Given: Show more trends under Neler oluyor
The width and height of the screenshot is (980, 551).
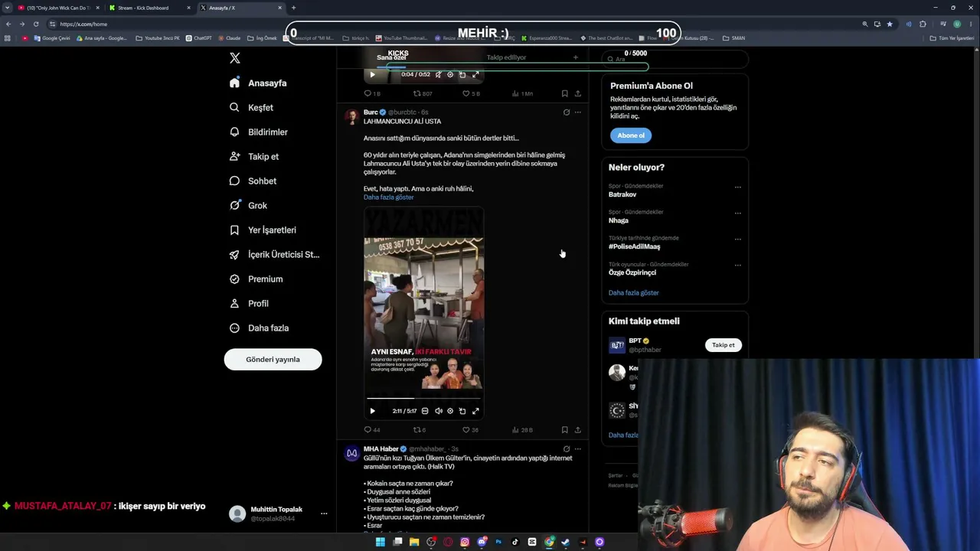Looking at the screenshot, I should click(x=633, y=292).
